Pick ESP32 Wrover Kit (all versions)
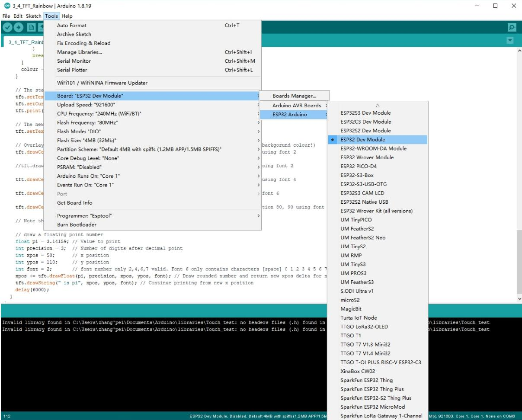This screenshot has width=522, height=420. [x=378, y=211]
